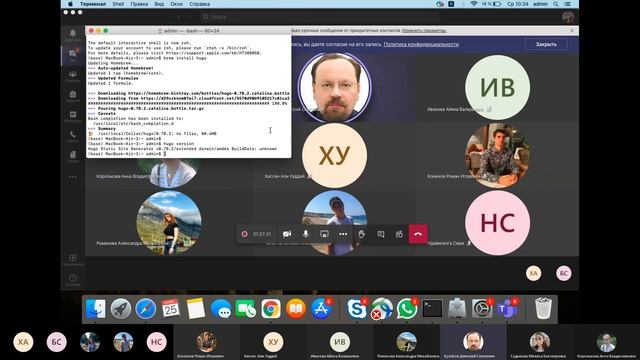Open Help in Teams sidebar
The height and width of the screenshot is (360, 640).
pos(73,279)
